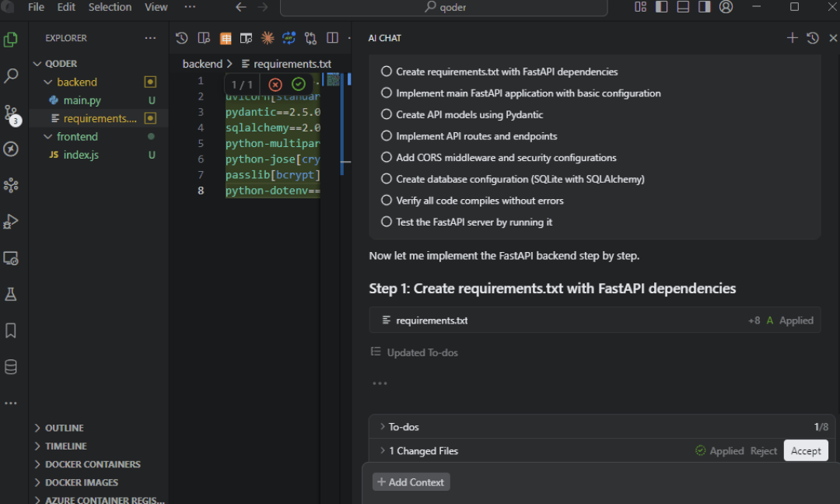Toggle primary side bar visibility
This screenshot has height=504, width=840.
(662, 7)
